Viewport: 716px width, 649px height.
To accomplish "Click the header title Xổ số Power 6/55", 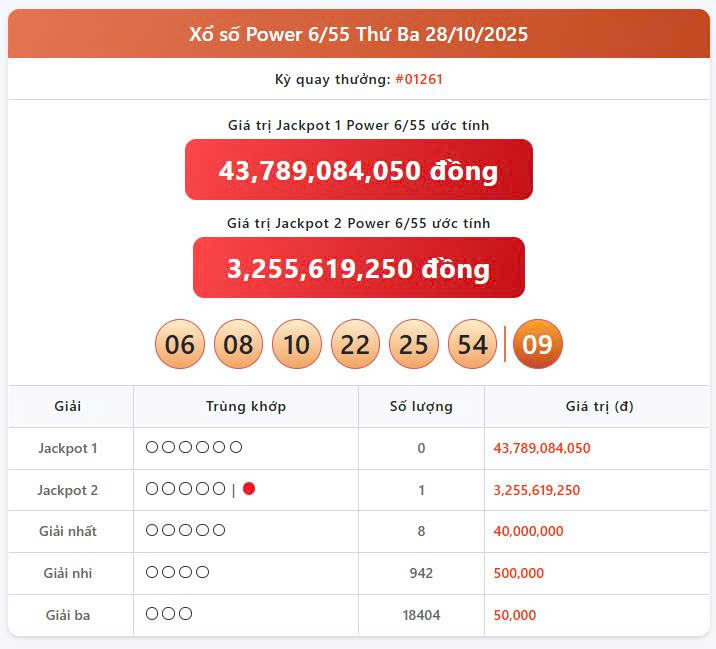I will (x=358, y=34).
